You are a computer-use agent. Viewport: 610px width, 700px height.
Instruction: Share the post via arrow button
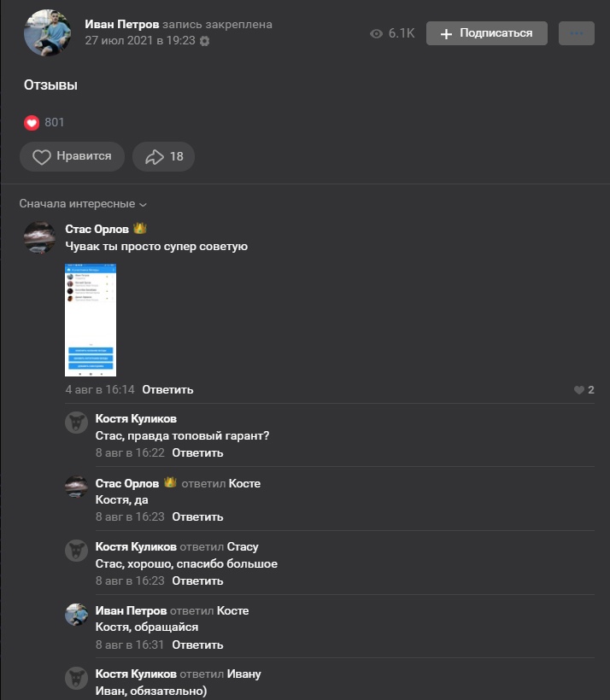[x=164, y=157]
